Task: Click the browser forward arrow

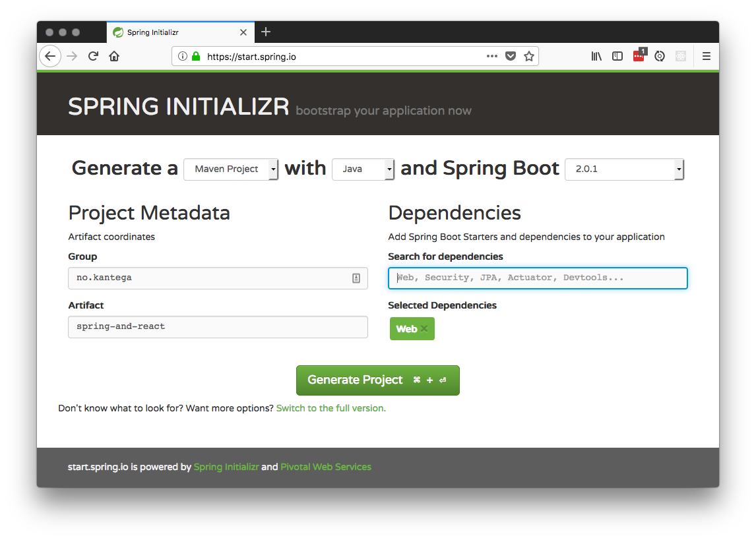Action: click(73, 56)
